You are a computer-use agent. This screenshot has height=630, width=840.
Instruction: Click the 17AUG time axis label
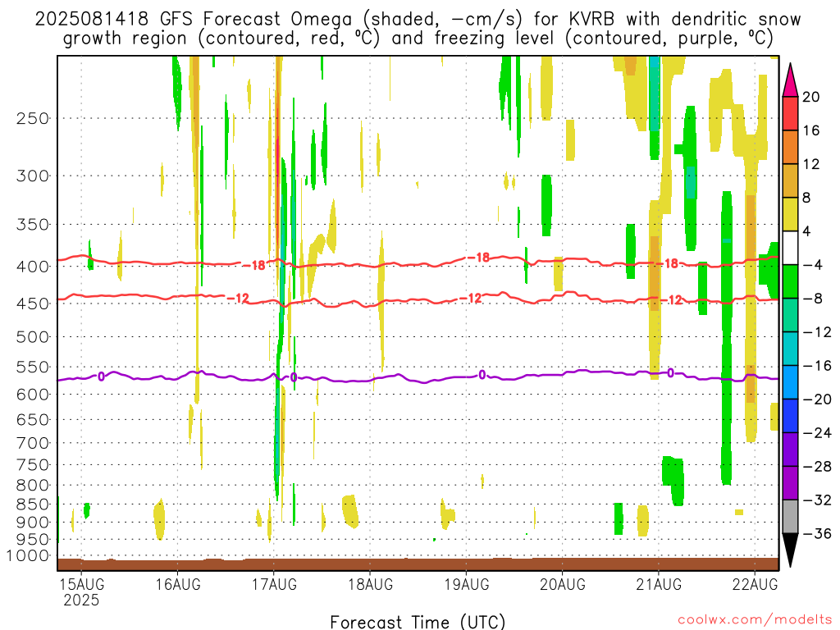(274, 584)
